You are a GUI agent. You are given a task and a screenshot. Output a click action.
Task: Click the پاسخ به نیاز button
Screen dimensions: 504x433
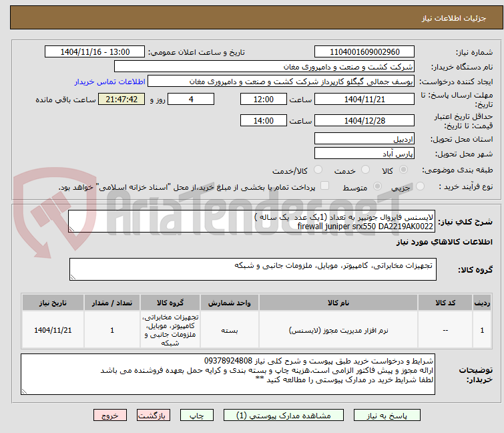pyautogui.click(x=387, y=416)
